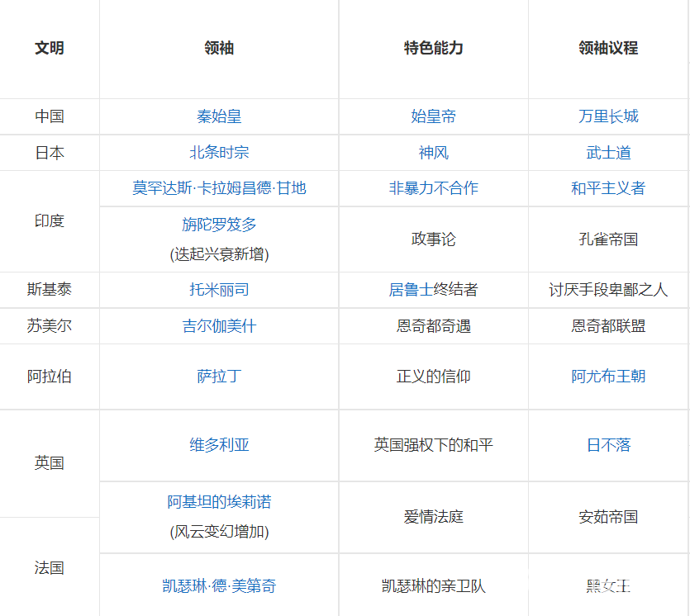
Task: Open the 万里长城 agenda link
Action: [608, 116]
